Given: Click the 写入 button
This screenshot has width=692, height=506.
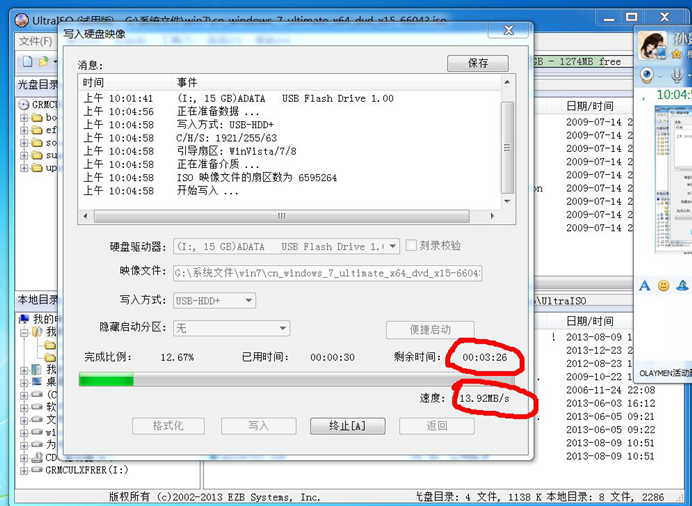Looking at the screenshot, I should point(259,426).
